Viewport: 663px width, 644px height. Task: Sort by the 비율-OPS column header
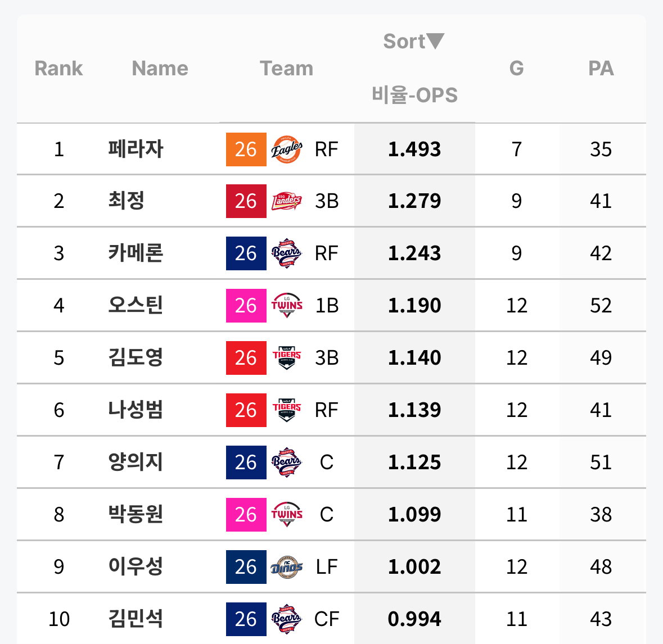click(415, 94)
